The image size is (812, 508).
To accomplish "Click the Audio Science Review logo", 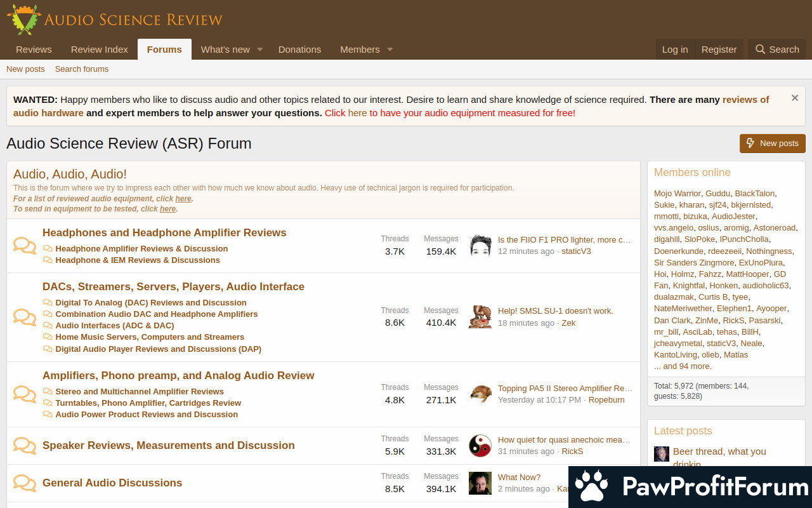I will [114, 19].
